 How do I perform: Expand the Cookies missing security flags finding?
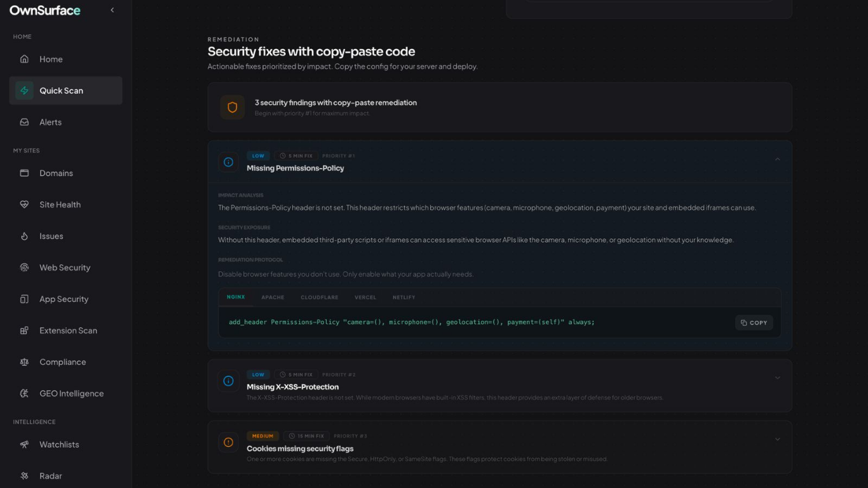pyautogui.click(x=777, y=439)
